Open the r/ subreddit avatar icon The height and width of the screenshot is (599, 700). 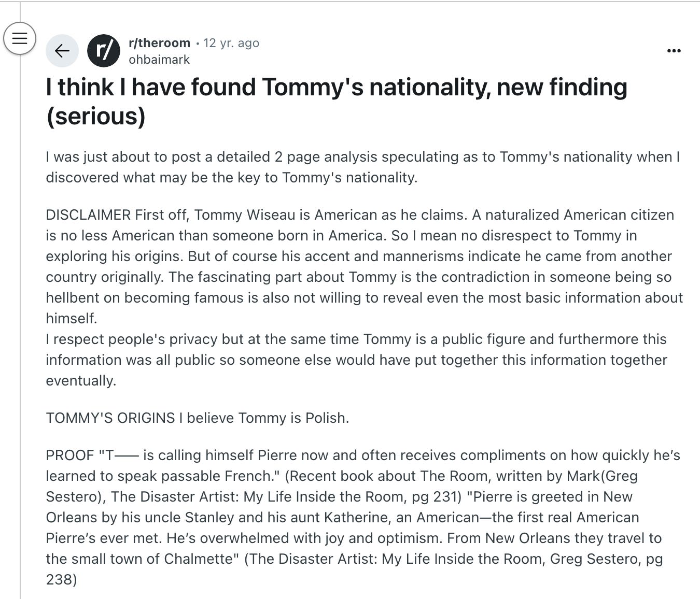(x=104, y=51)
